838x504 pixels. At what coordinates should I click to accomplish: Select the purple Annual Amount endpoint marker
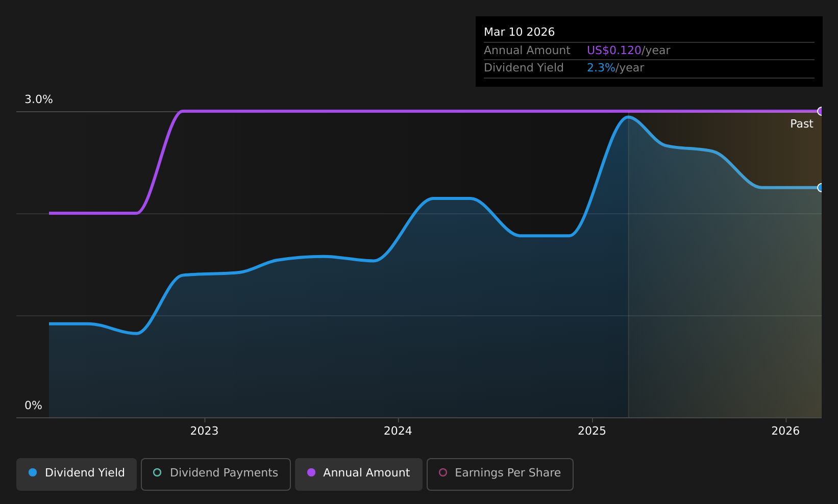click(821, 111)
